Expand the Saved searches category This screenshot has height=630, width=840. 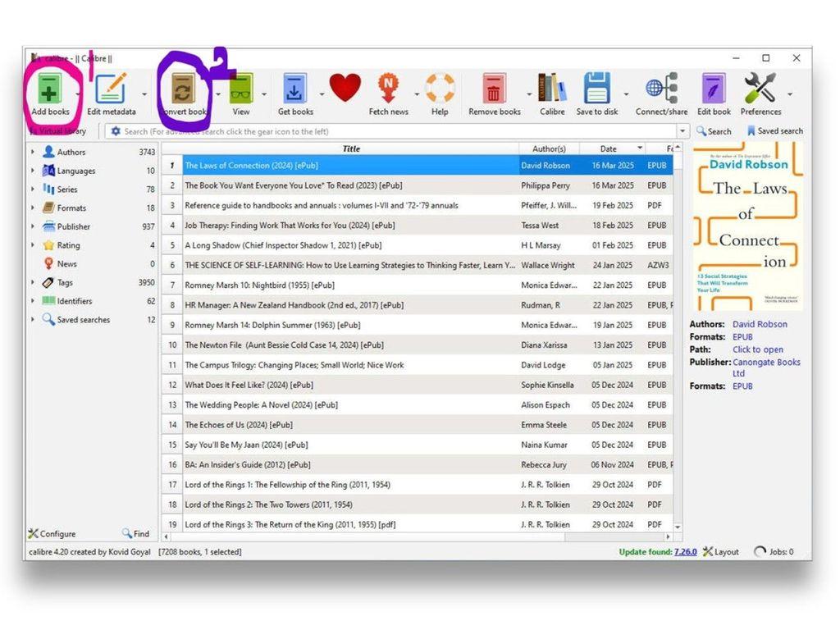coord(33,320)
